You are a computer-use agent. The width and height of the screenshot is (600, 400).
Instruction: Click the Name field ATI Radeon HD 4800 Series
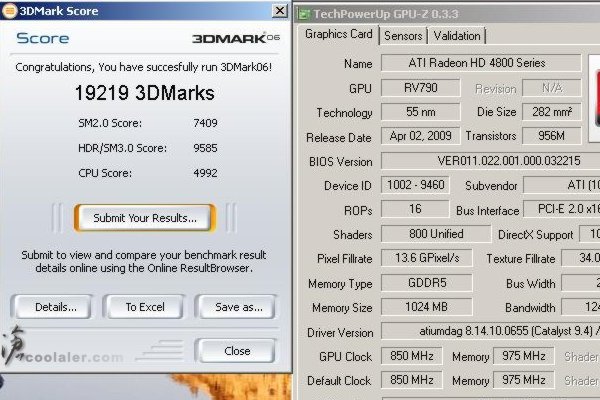(481, 63)
